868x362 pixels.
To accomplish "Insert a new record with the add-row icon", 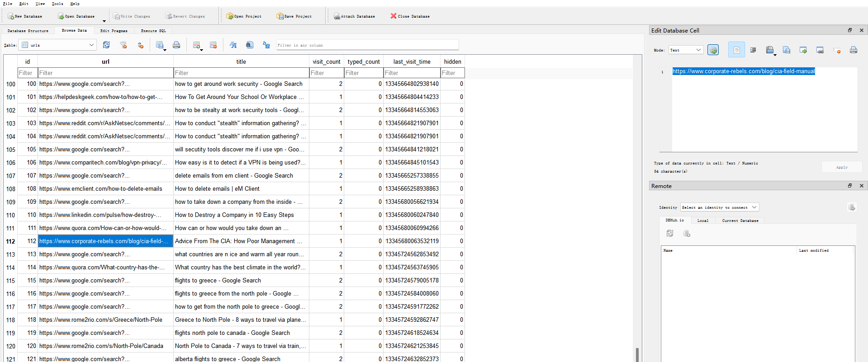I will click(197, 45).
